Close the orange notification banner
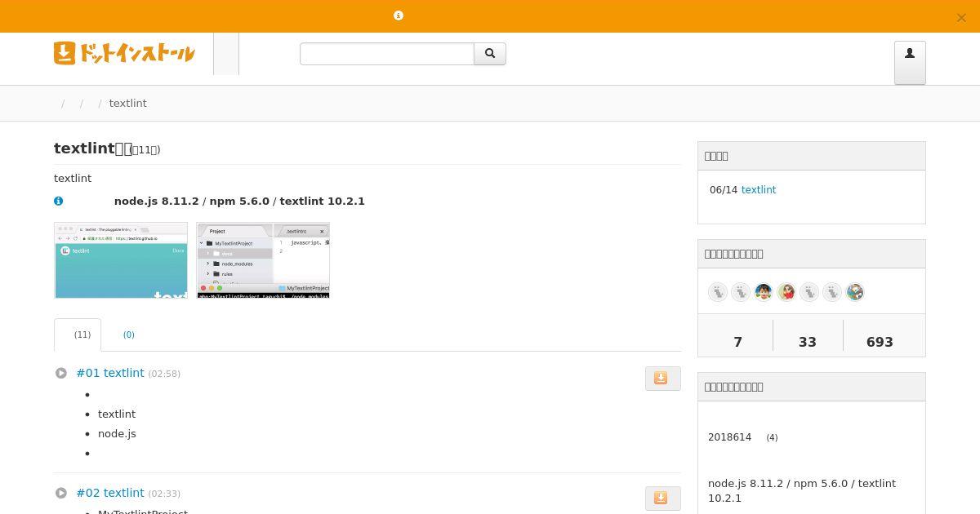980x514 pixels. pos(961,17)
